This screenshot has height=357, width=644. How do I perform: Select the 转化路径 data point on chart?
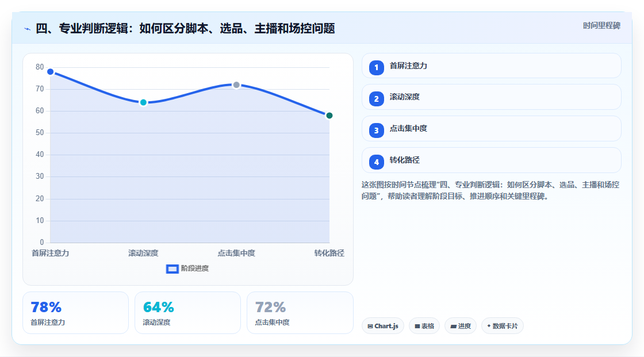coord(329,116)
